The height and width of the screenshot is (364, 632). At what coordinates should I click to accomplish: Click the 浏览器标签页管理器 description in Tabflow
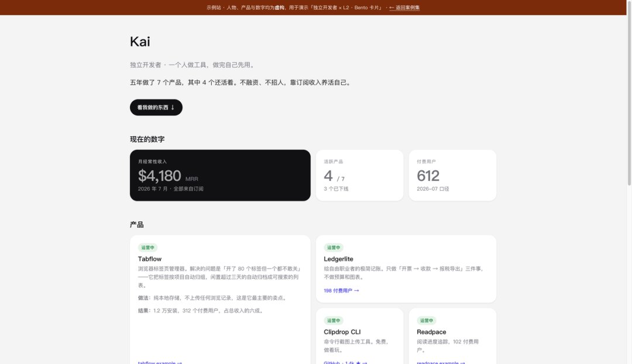tap(219, 277)
